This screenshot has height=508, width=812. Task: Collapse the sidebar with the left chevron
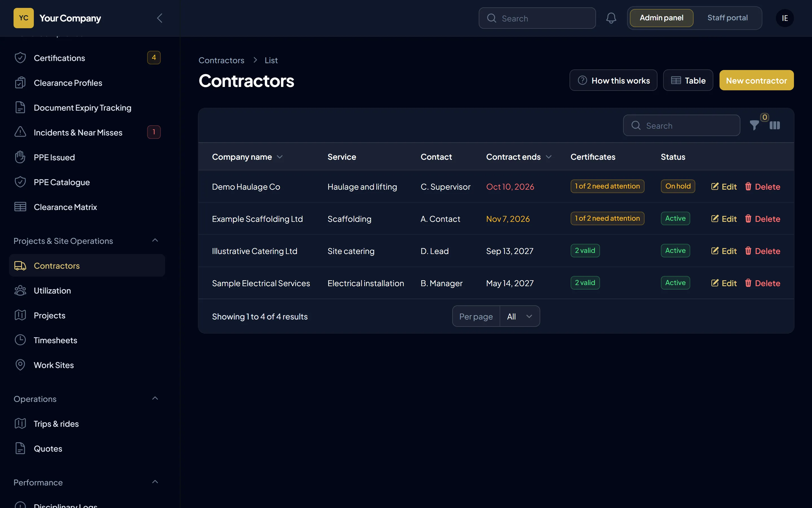pyautogui.click(x=160, y=18)
